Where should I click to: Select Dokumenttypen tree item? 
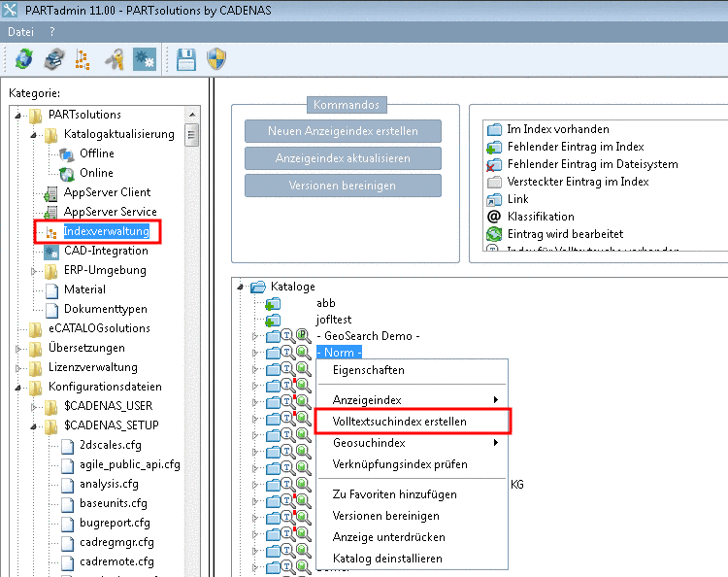click(x=106, y=309)
